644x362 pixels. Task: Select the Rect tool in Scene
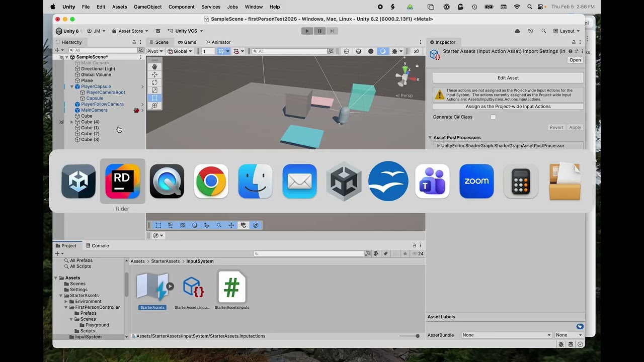click(154, 98)
